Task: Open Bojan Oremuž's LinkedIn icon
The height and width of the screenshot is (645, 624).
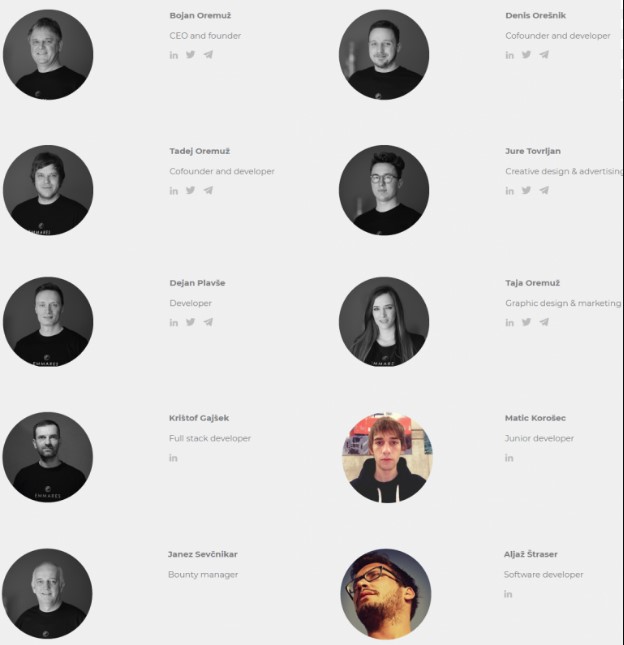Action: point(174,55)
